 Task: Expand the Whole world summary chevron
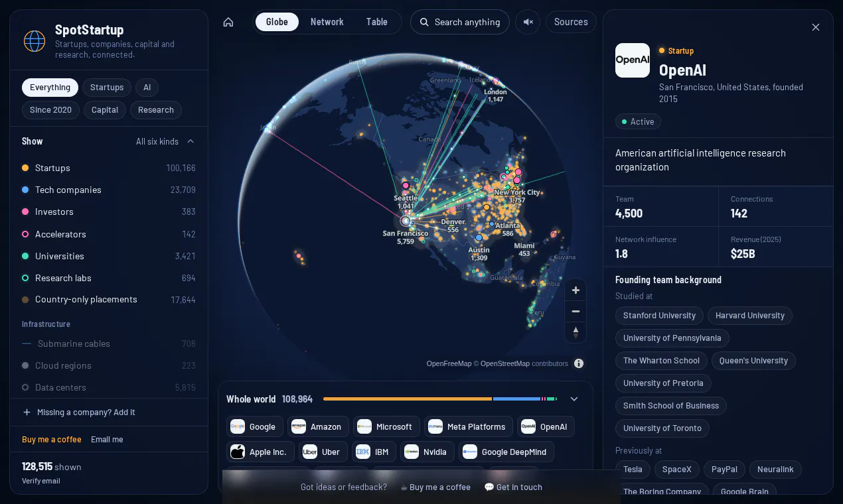click(574, 399)
